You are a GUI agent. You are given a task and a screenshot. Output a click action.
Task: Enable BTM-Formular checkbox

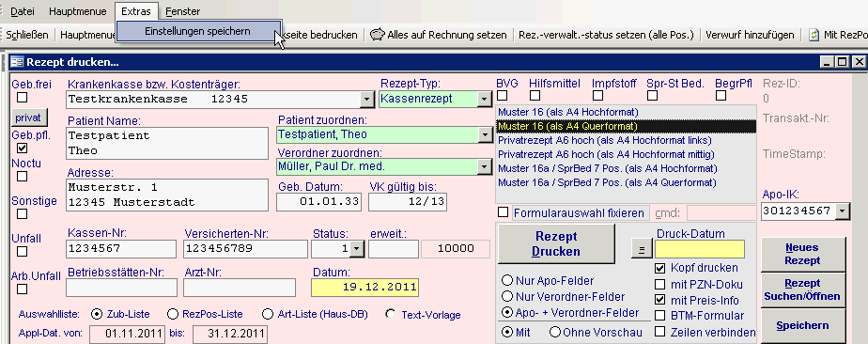659,316
